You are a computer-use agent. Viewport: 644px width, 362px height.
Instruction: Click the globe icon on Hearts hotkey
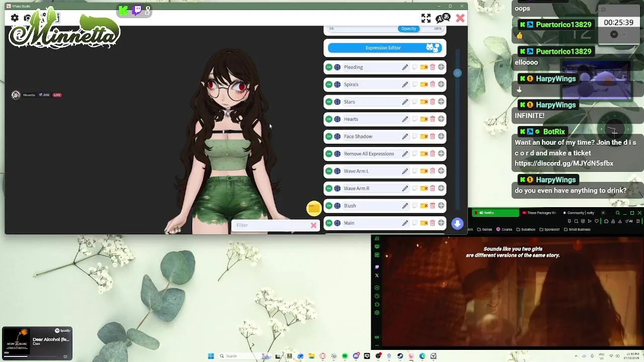point(337,119)
